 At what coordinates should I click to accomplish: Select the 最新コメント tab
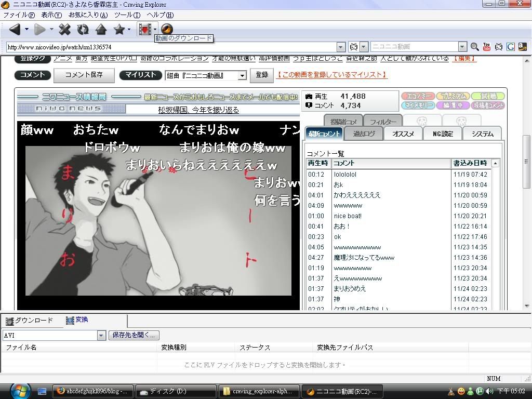coord(324,134)
